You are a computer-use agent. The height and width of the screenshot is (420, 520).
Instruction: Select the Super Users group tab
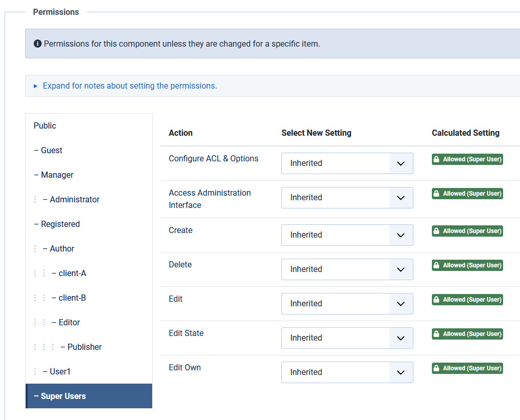coord(63,396)
